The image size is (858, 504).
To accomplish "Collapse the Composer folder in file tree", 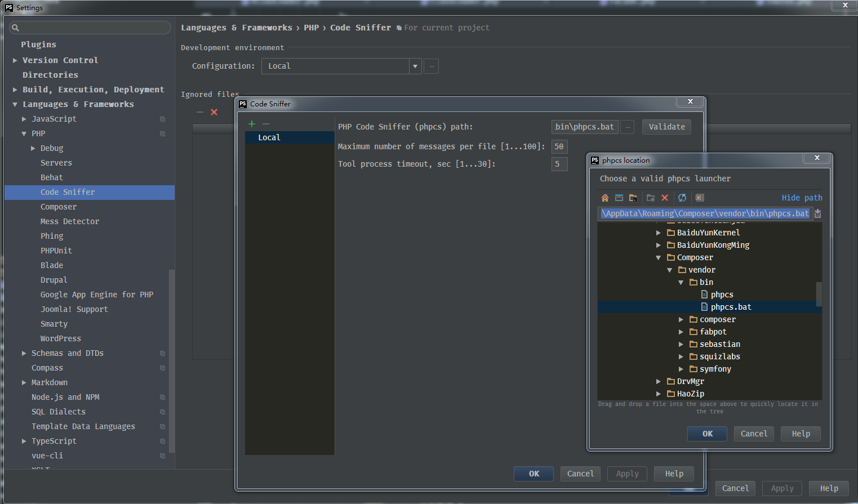I will coord(659,257).
